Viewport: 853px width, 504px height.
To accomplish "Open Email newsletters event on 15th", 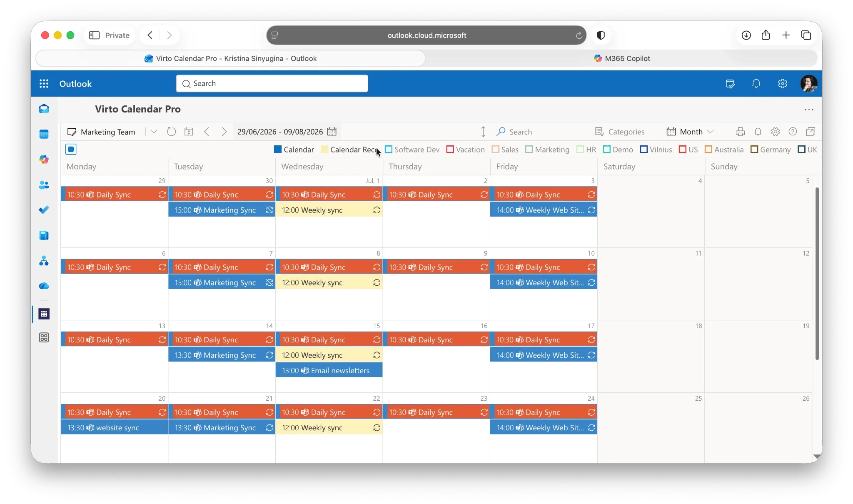I will coord(329,370).
